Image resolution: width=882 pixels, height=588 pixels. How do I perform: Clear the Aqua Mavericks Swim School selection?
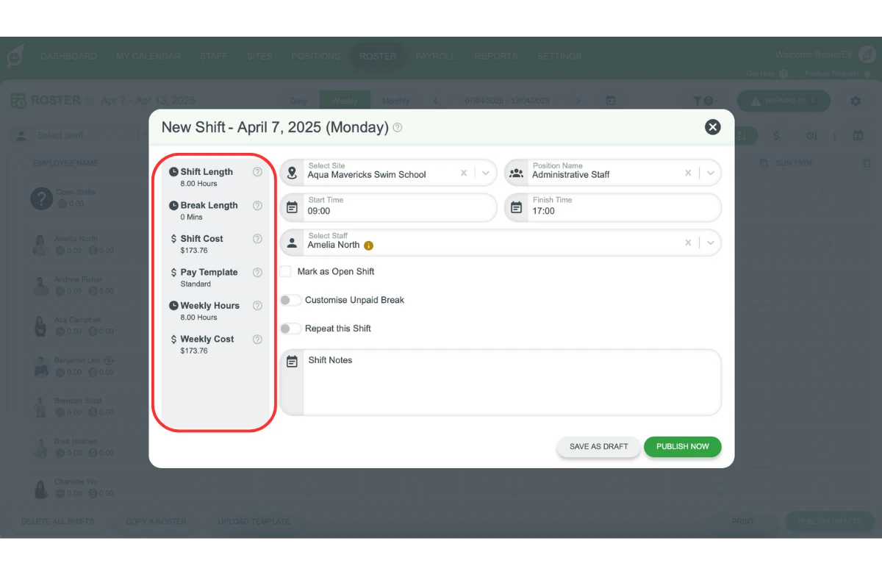coord(464,173)
